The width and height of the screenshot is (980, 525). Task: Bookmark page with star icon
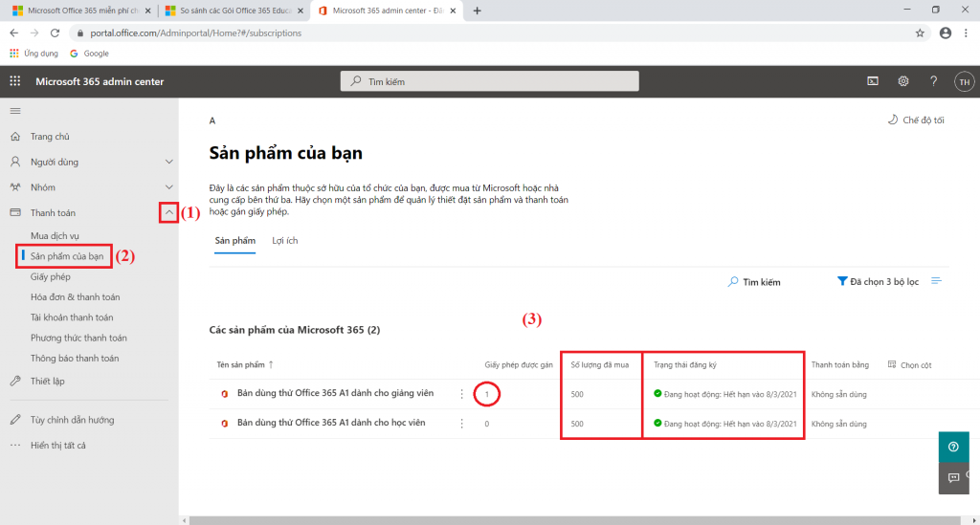(x=920, y=33)
